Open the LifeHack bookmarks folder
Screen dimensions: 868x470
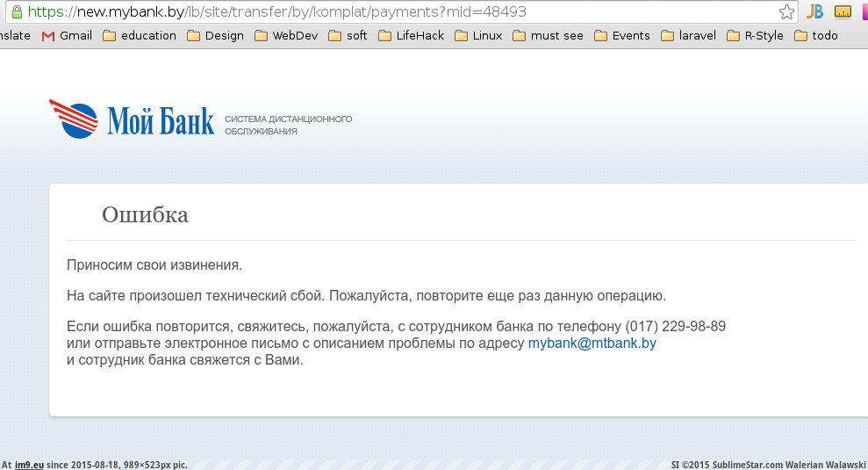[x=411, y=36]
